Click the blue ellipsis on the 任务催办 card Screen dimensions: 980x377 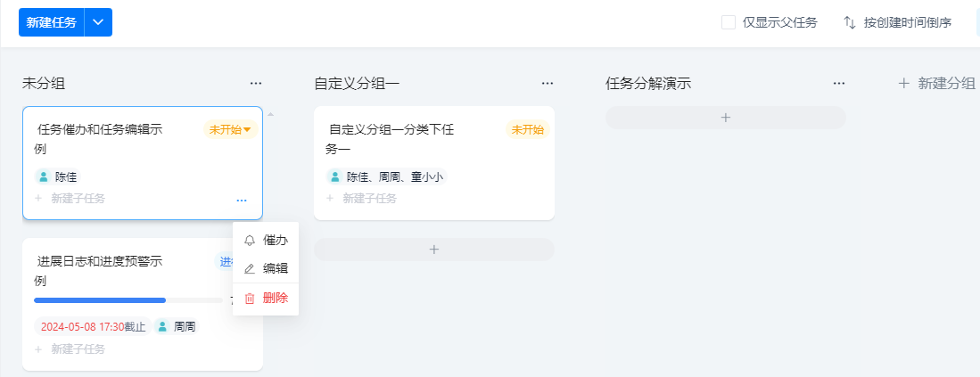[242, 201]
